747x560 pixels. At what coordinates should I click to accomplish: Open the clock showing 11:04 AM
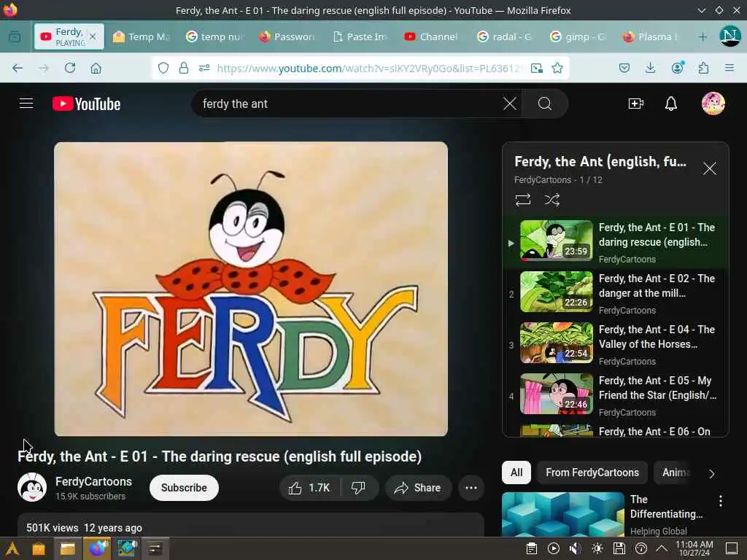pyautogui.click(x=694, y=548)
